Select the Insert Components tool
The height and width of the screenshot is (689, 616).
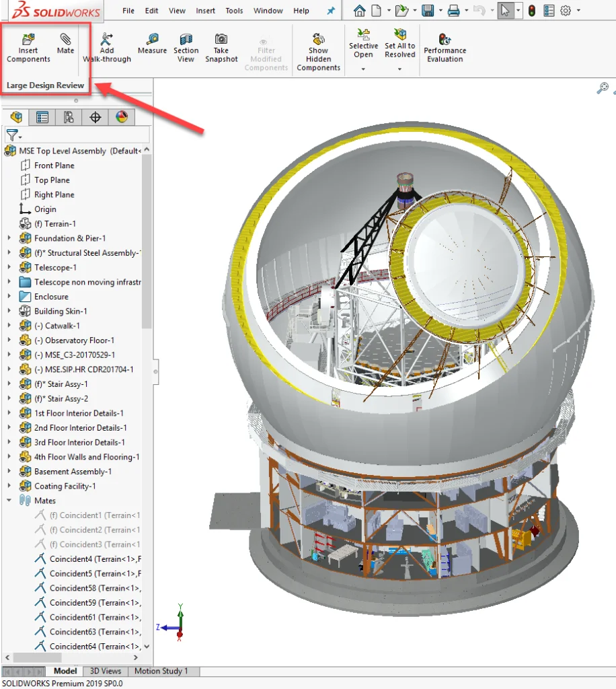[x=28, y=46]
